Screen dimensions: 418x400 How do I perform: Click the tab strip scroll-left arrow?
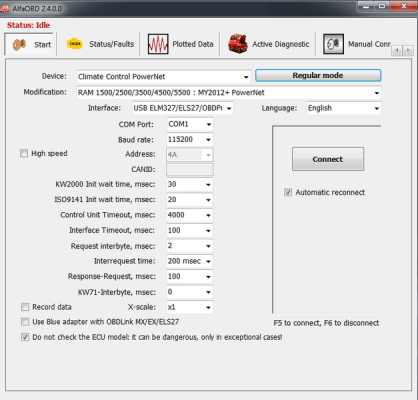pyautogui.click(x=397, y=50)
